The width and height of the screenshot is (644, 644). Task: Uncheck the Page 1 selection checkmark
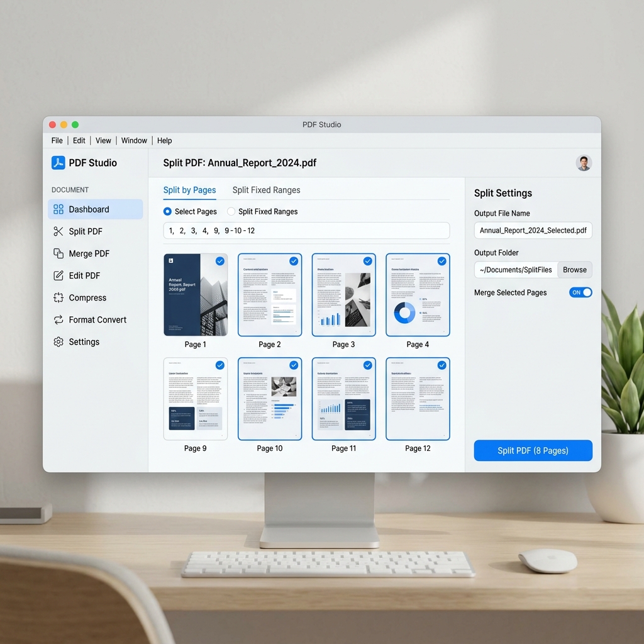coord(219,261)
